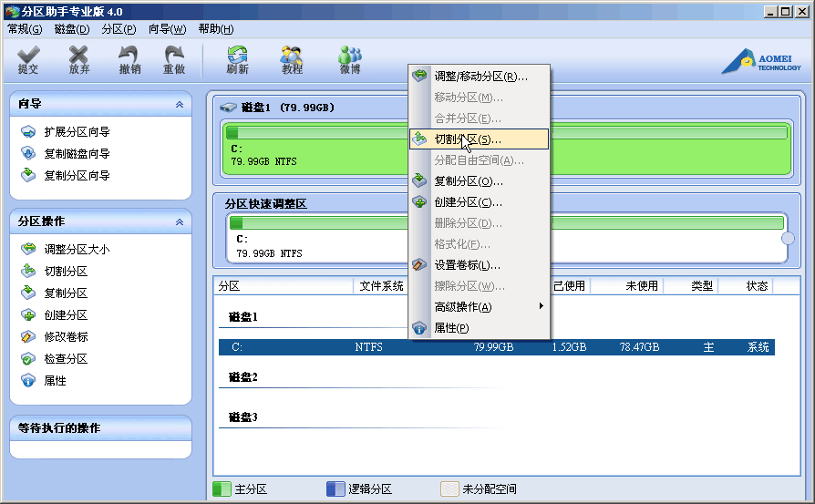Click the 提交 (Commit) toolbar icon
The image size is (815, 504).
coord(28,60)
